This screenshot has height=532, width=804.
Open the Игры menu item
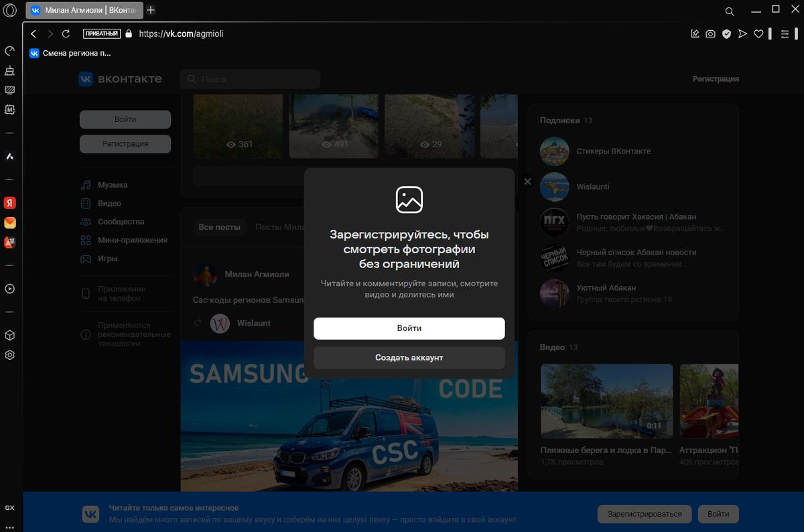(108, 259)
